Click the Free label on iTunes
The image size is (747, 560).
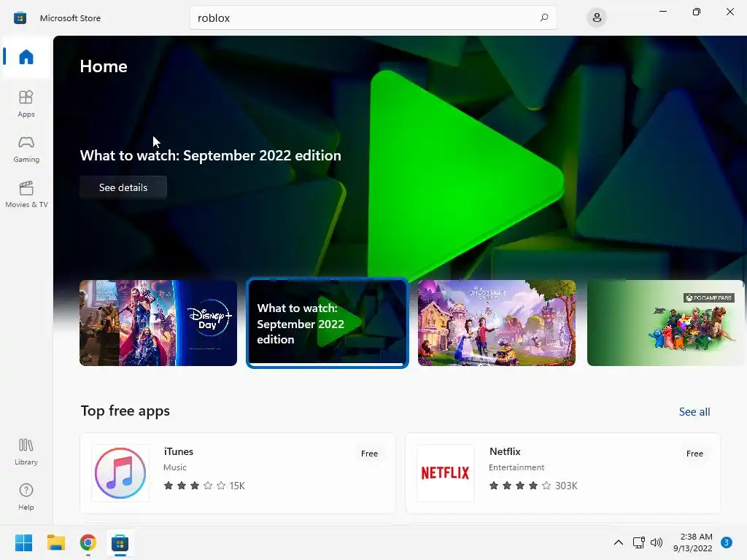(x=369, y=454)
